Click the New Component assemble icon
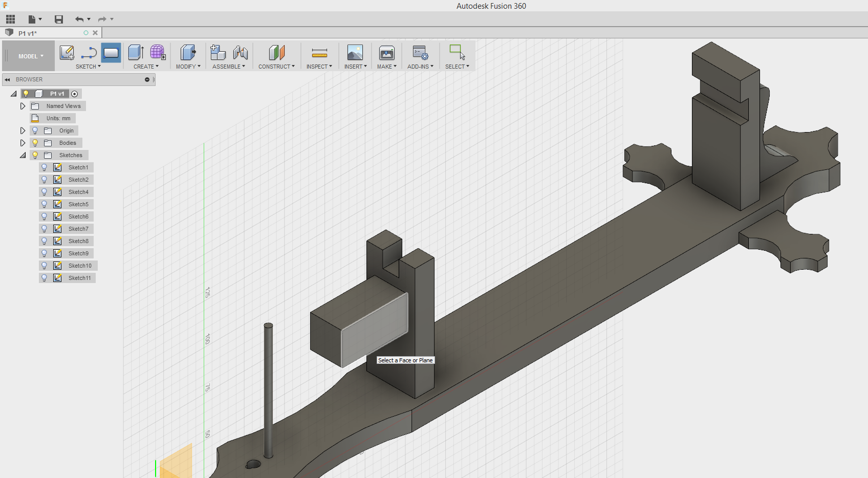Viewport: 868px width, 478px height. [218, 53]
